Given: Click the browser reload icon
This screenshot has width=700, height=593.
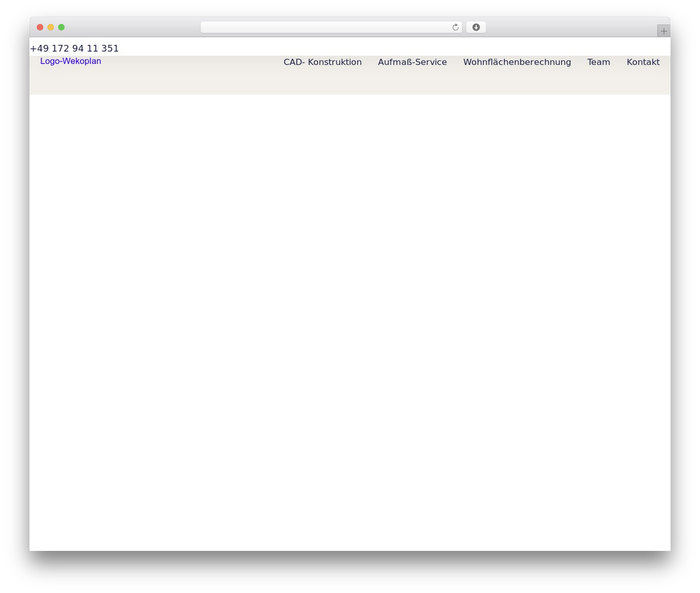Looking at the screenshot, I should pyautogui.click(x=455, y=27).
